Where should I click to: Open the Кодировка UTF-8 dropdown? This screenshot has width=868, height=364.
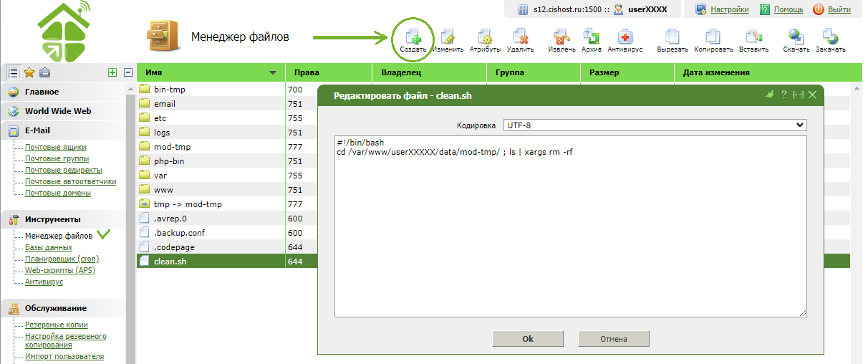[x=655, y=125]
